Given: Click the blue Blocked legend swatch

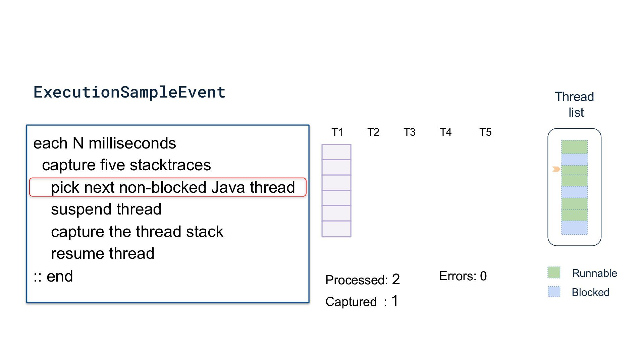Looking at the screenshot, I should pyautogui.click(x=554, y=292).
